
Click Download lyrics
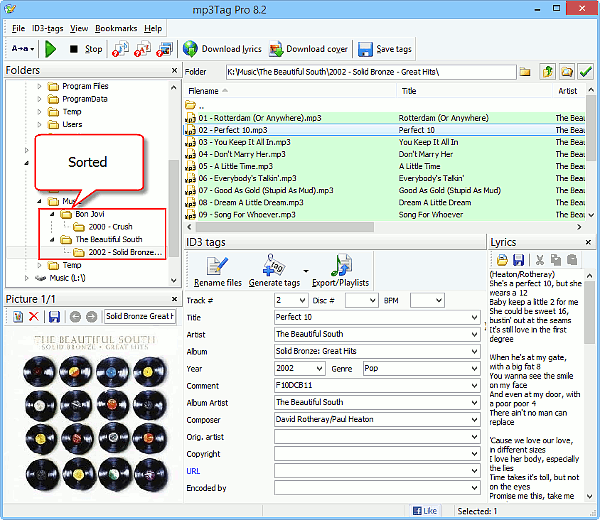222,49
